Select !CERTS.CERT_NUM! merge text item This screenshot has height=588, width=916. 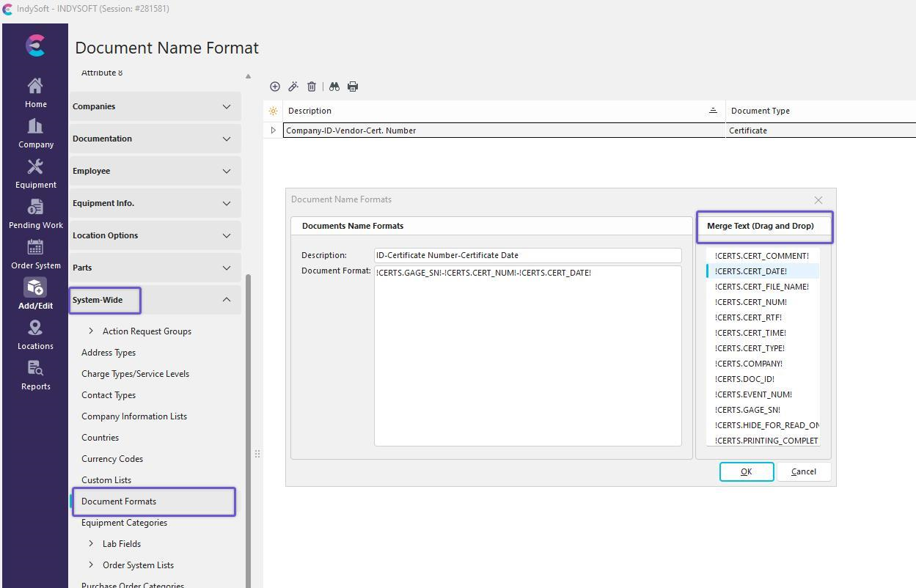(750, 302)
